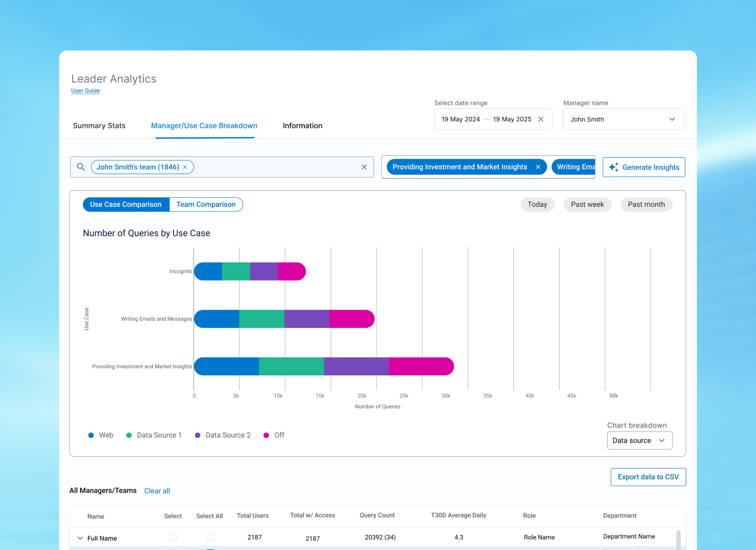Open Chart breakdown Data source dropdown

[x=639, y=440]
